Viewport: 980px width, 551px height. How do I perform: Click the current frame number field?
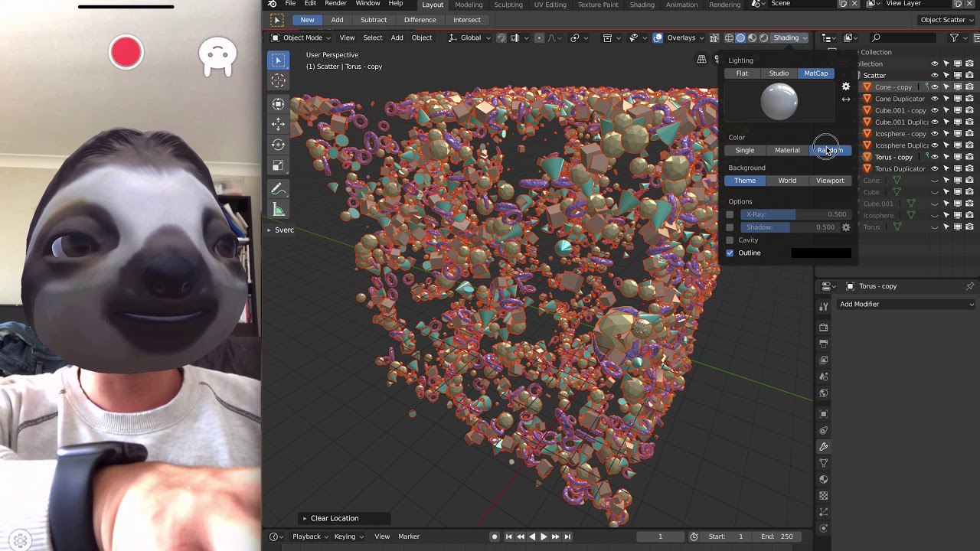(x=660, y=536)
